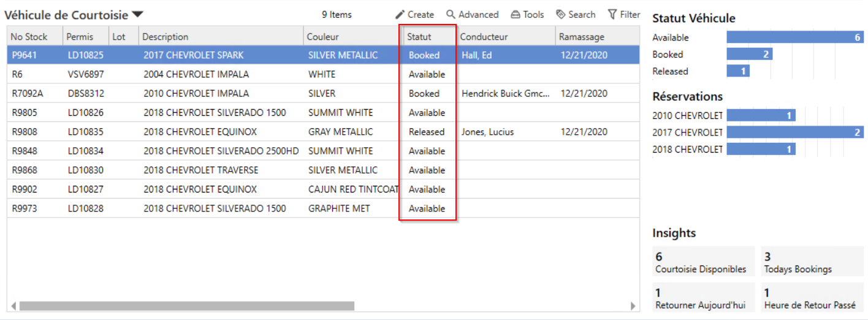Click the 2017 CHEVROLET reservations bar

click(x=796, y=132)
